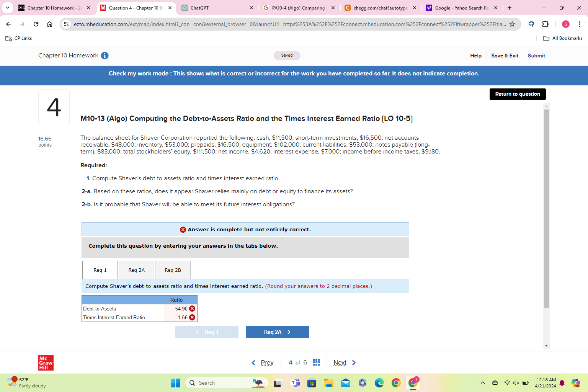Switch to the Req 2B tab
Viewport: 588px width, 392px height.
click(x=173, y=270)
